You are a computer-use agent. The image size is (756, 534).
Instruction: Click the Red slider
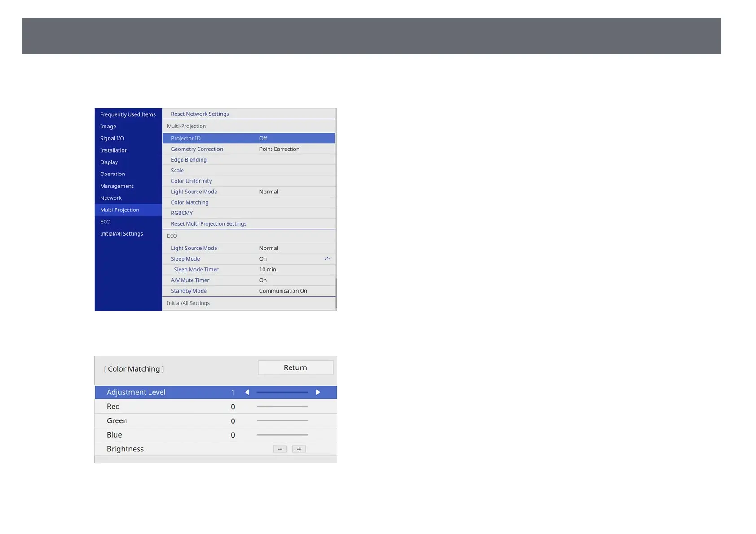pyautogui.click(x=282, y=407)
